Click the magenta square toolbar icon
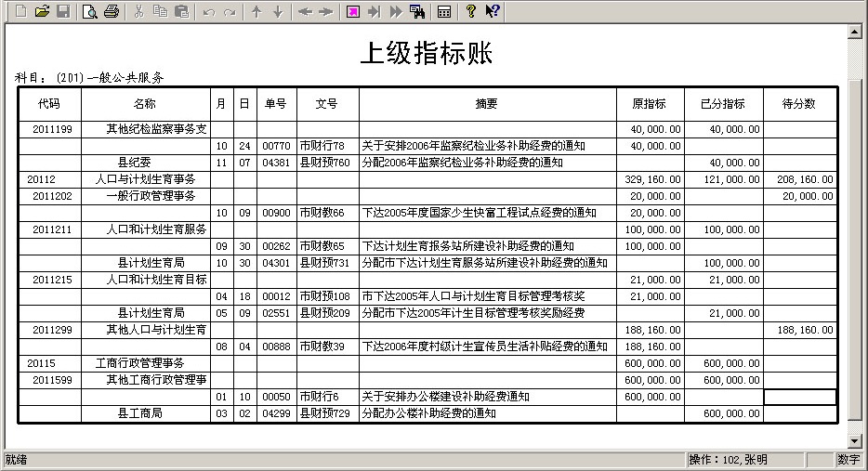Screen dimensions: 868x471 click(x=353, y=11)
